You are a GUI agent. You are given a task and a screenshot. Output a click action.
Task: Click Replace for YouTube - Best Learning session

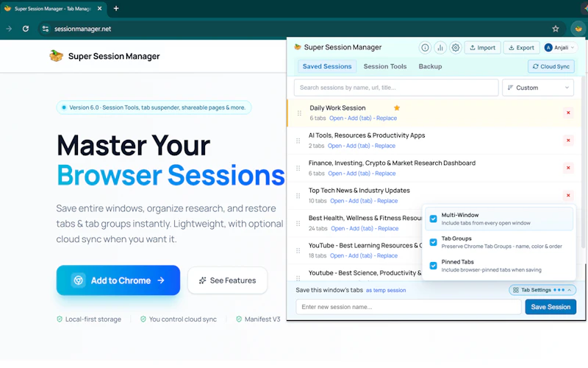pos(387,255)
